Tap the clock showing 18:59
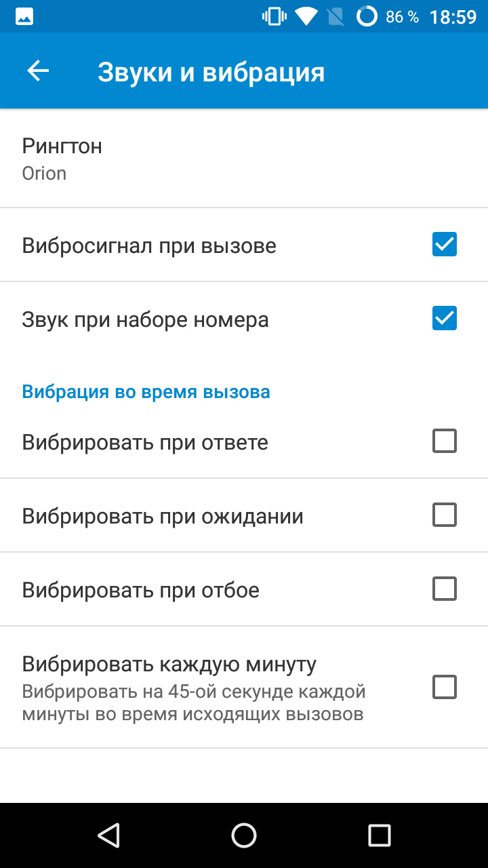The width and height of the screenshot is (488, 868). [453, 17]
